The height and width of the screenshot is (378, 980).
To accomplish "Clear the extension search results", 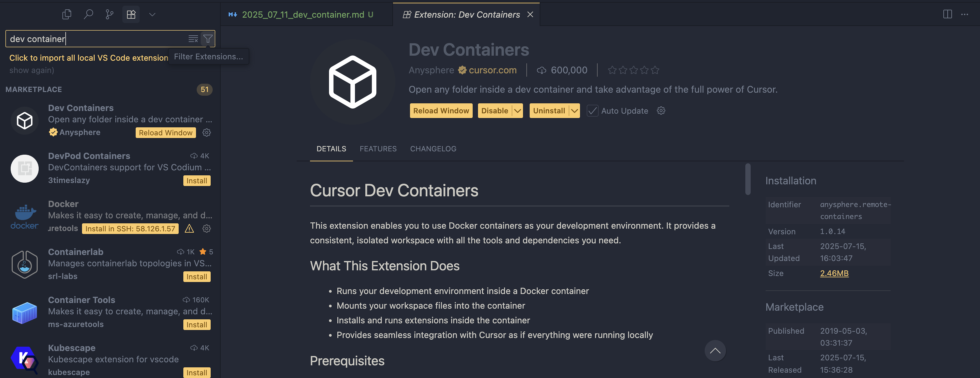I will pos(193,38).
